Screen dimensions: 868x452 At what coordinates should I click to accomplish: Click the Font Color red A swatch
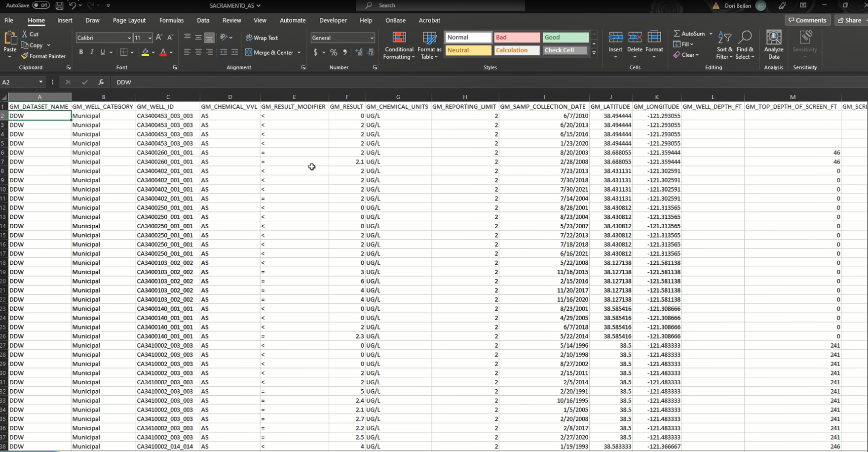pyautogui.click(x=163, y=52)
